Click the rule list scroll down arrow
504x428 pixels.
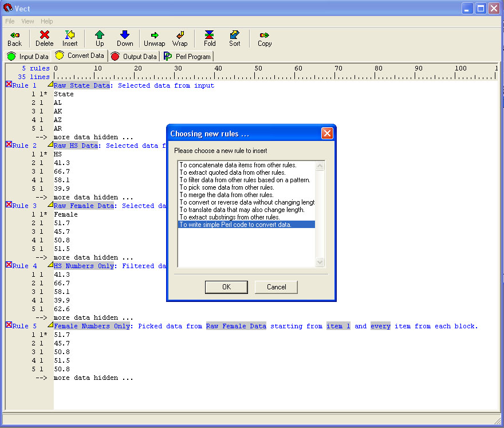click(320, 262)
